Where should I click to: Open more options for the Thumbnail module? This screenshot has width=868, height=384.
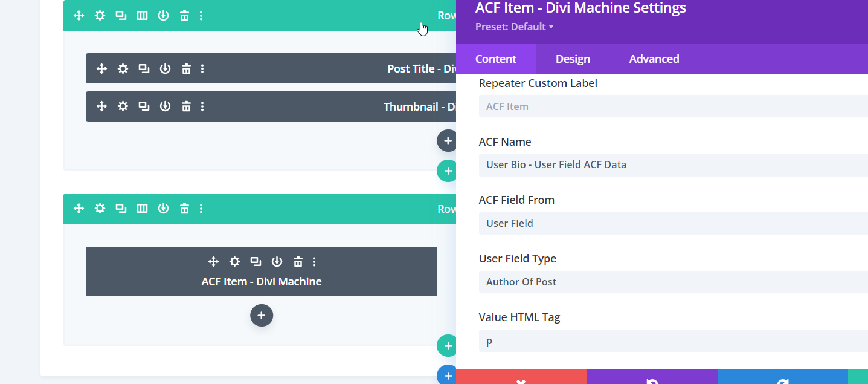[202, 106]
